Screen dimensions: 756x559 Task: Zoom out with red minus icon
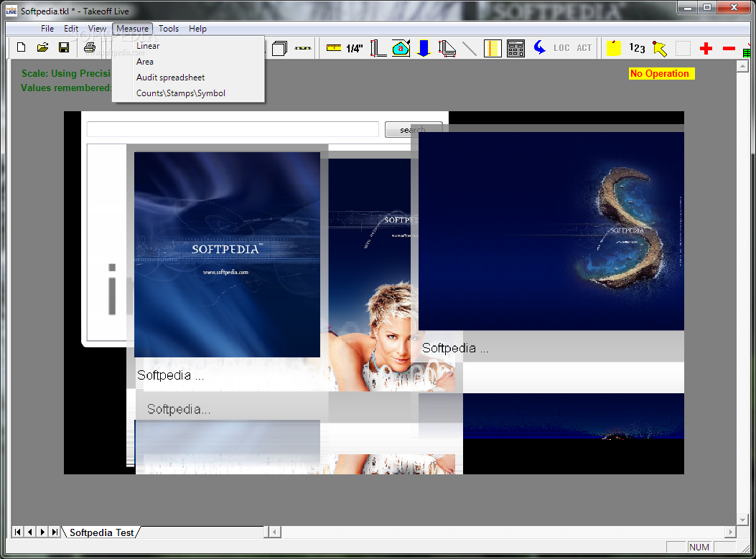pyautogui.click(x=729, y=48)
